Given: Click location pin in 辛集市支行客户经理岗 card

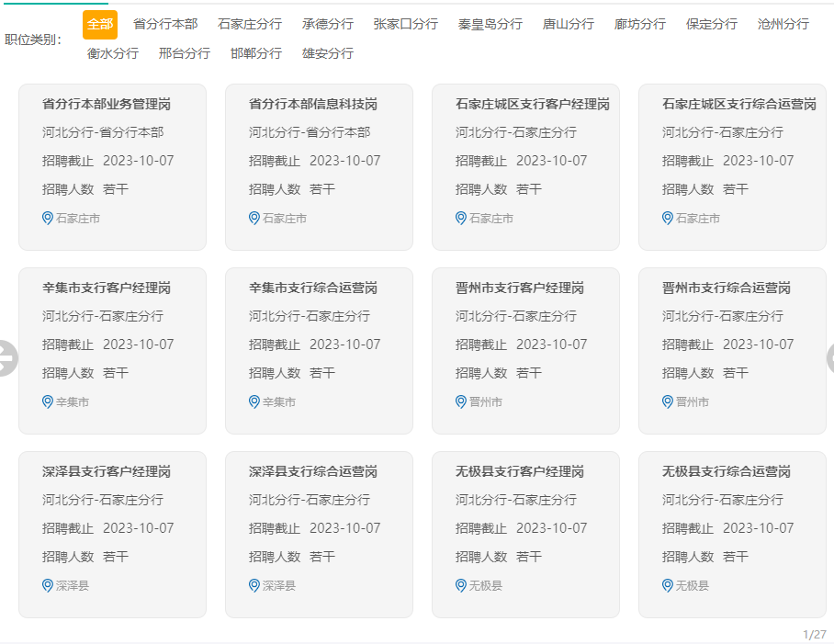Looking at the screenshot, I should click(x=48, y=401).
